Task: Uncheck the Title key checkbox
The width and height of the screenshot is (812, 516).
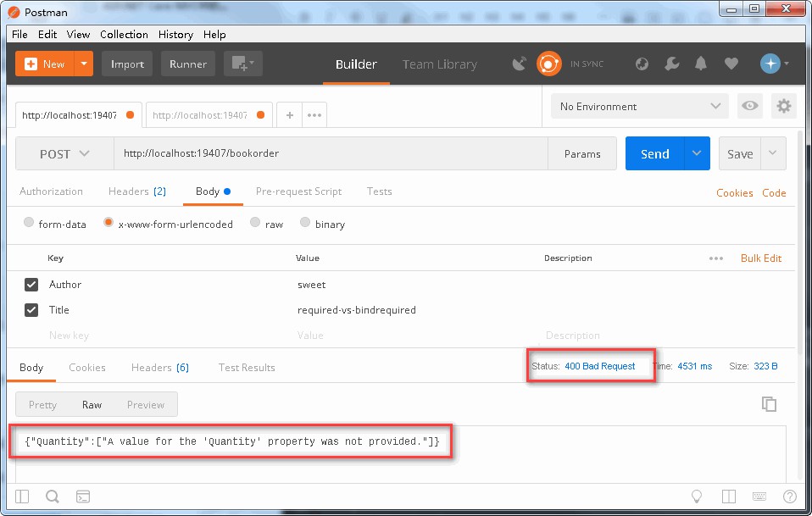Action: click(31, 310)
